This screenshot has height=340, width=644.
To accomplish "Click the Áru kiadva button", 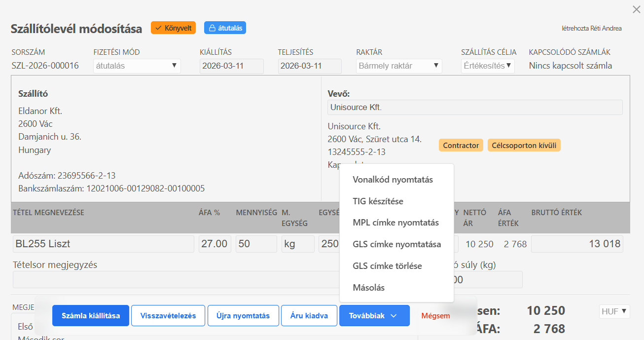I will (x=309, y=316).
